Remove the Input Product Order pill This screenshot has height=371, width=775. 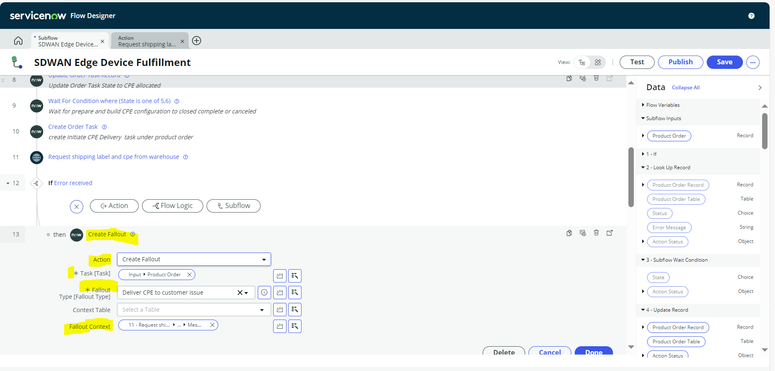pos(189,275)
